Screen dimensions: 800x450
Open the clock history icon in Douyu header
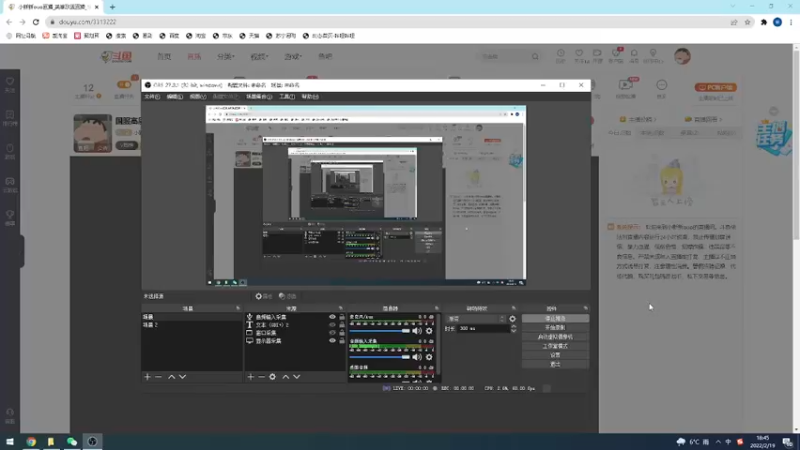click(561, 53)
